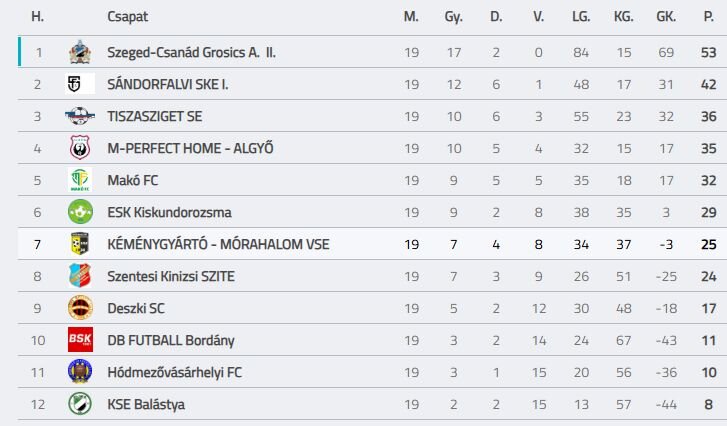Select the highlighted KÉMÉNYGYÁRTÓ - MÓRAHALOM VSE row
The height and width of the screenshot is (426, 727).
pos(372,244)
